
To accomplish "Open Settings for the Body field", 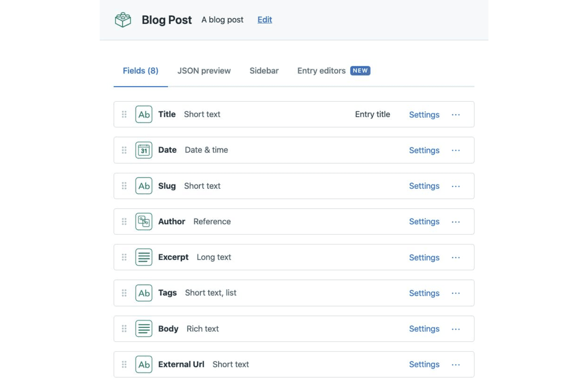I will click(x=424, y=329).
